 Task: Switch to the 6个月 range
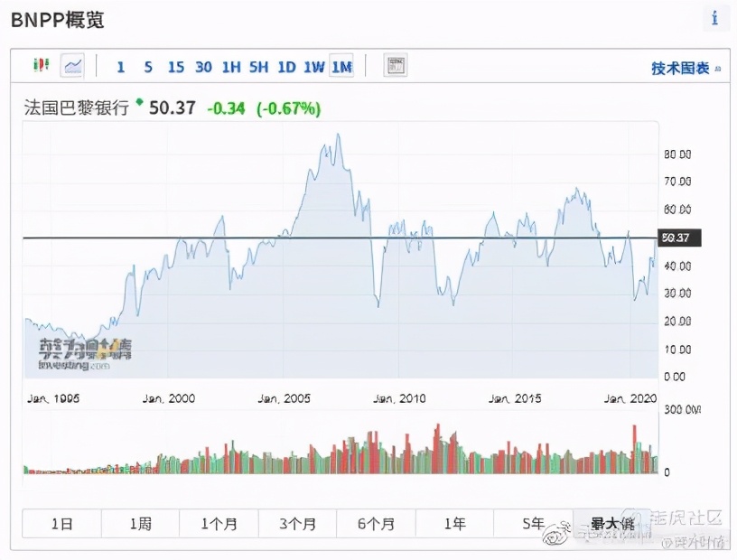(376, 524)
